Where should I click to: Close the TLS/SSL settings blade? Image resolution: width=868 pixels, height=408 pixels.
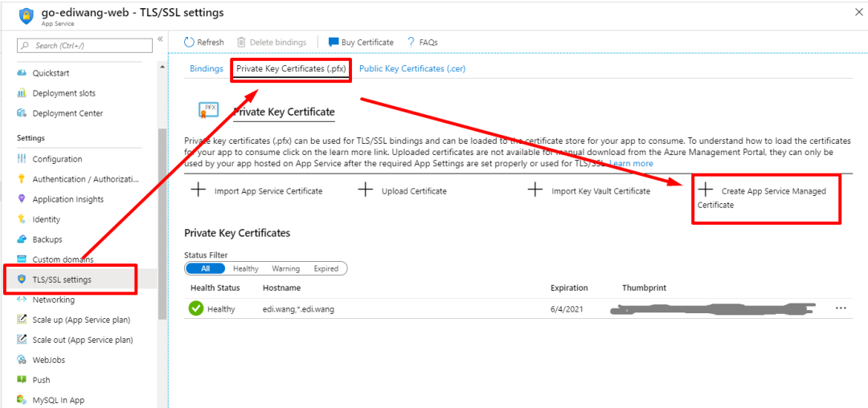(x=858, y=13)
